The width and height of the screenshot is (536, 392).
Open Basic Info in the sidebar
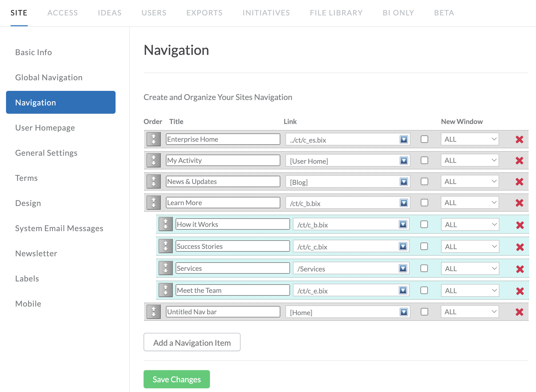tap(33, 52)
